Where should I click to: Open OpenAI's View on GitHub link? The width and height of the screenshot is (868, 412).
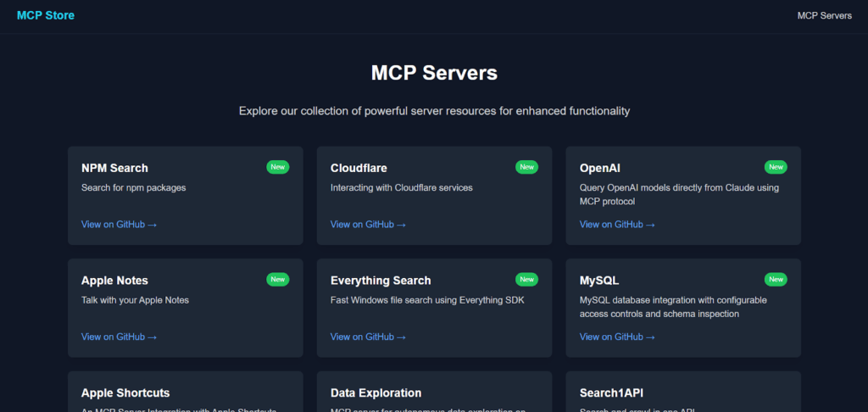(617, 225)
